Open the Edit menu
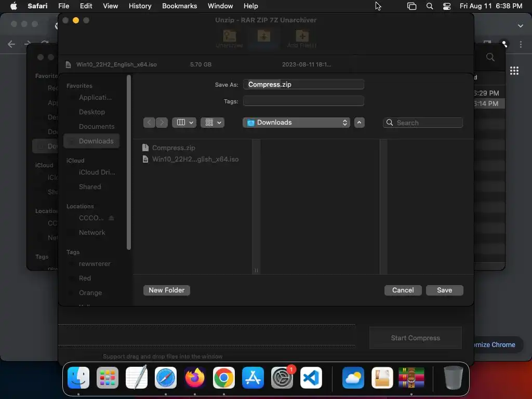The height and width of the screenshot is (399, 532). 86,6
